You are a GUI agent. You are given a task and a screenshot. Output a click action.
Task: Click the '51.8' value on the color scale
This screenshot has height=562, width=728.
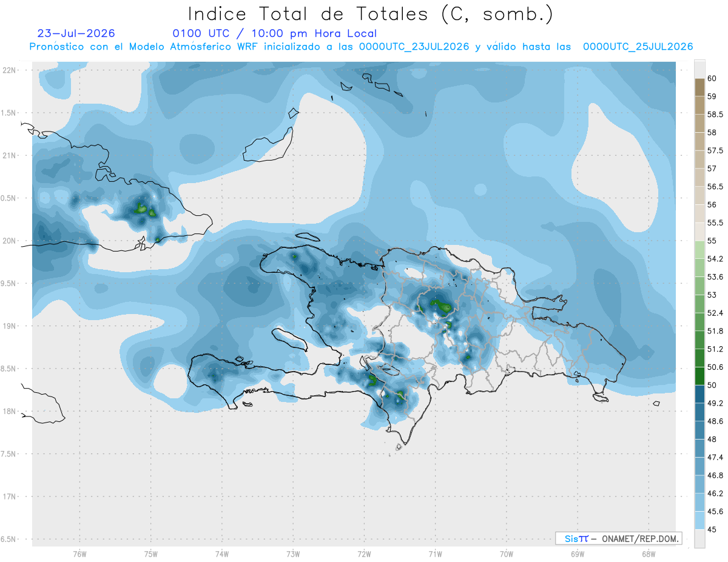tap(715, 331)
